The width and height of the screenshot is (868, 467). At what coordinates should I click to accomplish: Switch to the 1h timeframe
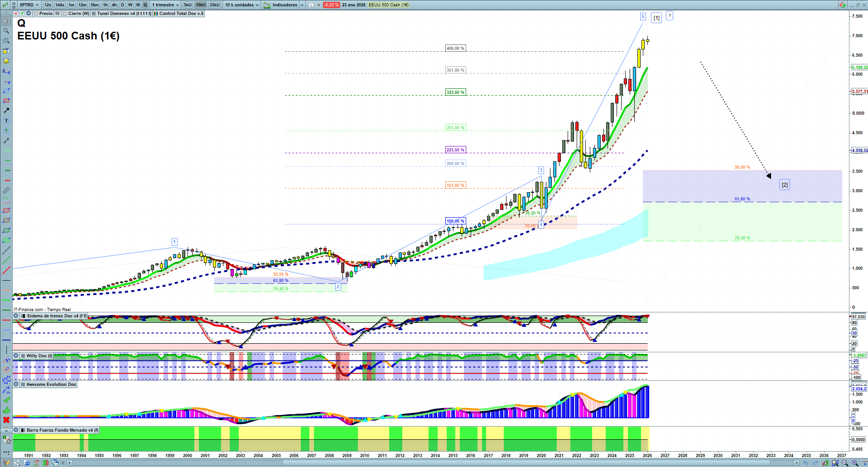[x=105, y=5]
